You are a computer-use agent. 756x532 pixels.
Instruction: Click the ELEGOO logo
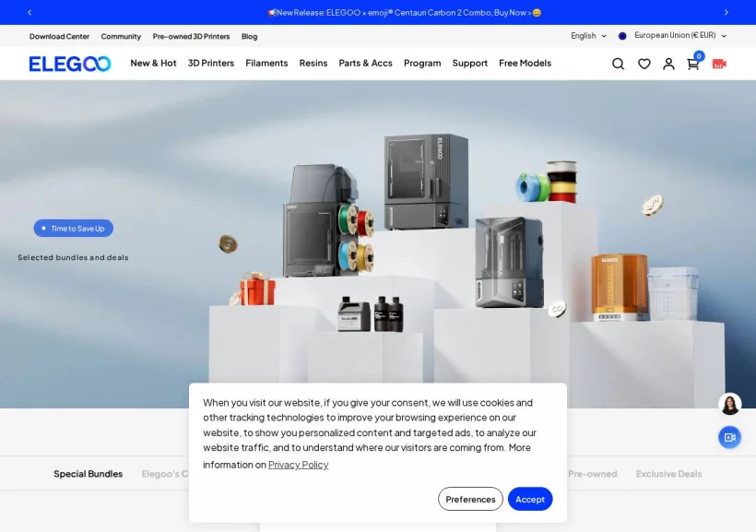tap(70, 64)
